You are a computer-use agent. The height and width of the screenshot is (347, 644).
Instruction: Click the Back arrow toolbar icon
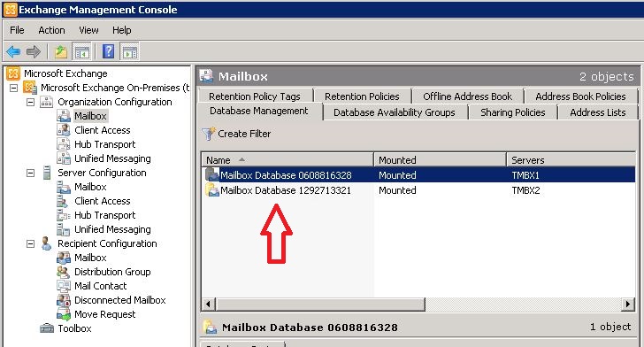pos(13,52)
